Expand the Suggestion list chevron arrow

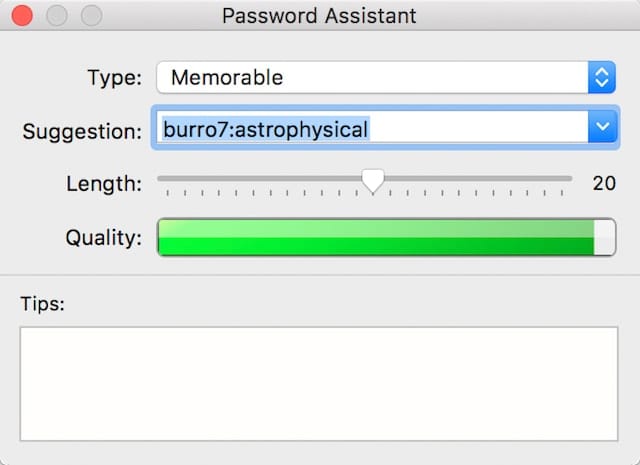[x=600, y=128]
